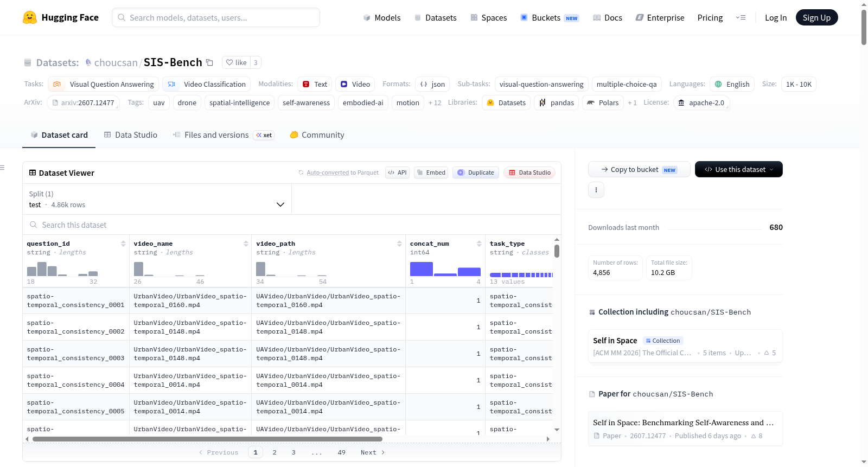Image resolution: width=868 pixels, height=467 pixels.
Task: Select the Visual Question Answering task tag
Action: click(104, 84)
